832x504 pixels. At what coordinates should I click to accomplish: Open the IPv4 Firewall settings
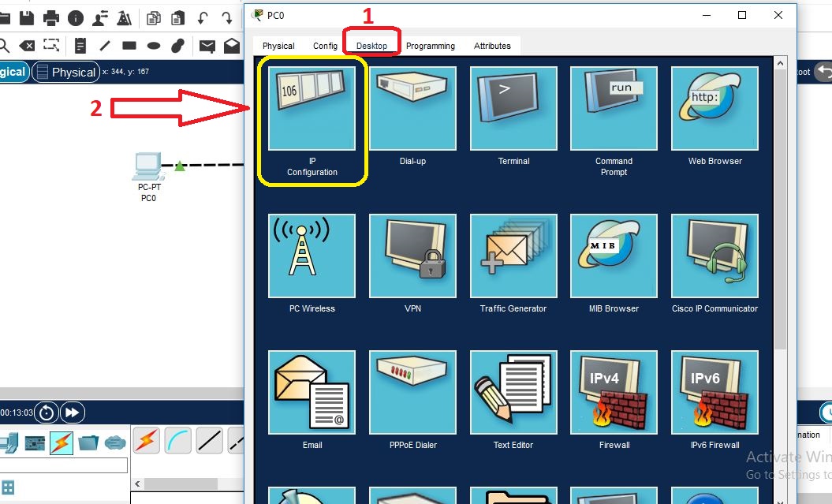point(614,392)
